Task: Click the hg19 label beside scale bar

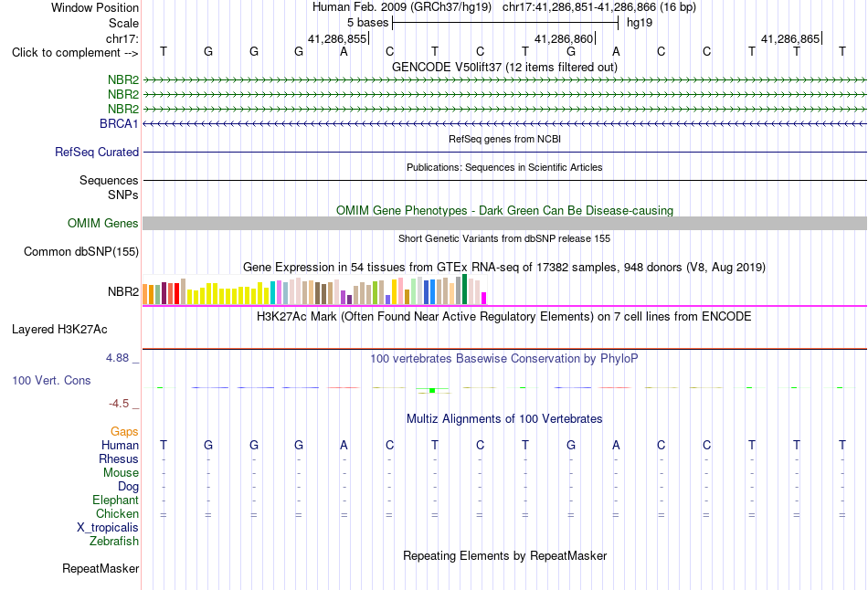Action: click(640, 23)
